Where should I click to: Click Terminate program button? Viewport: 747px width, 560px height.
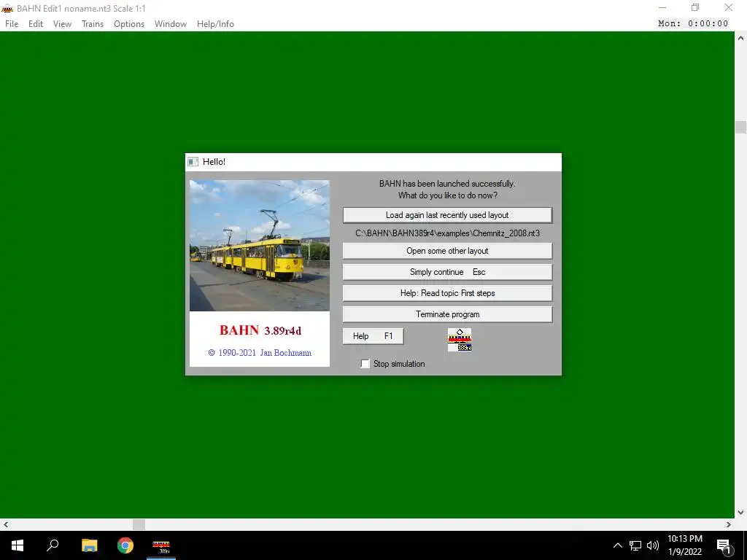tap(447, 314)
